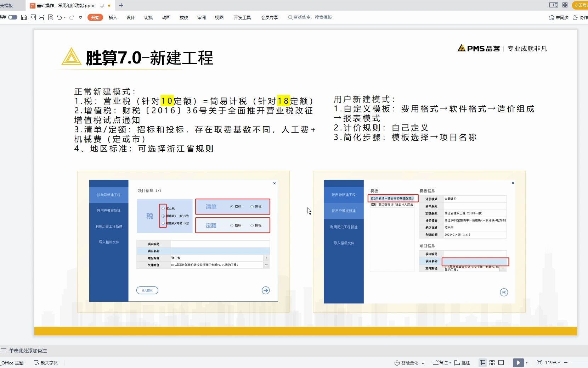Click the 立即登 login button
This screenshot has height=368, width=588.
[x=580, y=5]
